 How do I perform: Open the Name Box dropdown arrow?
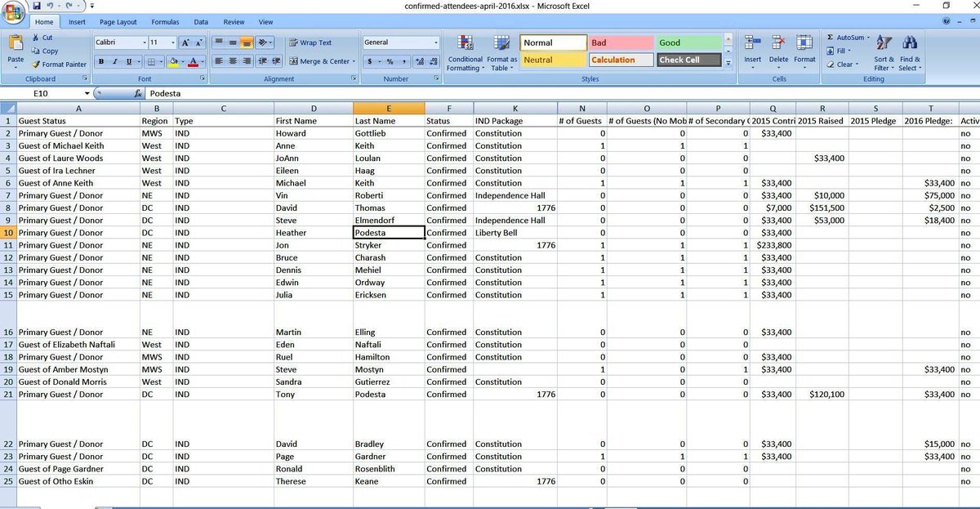(x=97, y=94)
